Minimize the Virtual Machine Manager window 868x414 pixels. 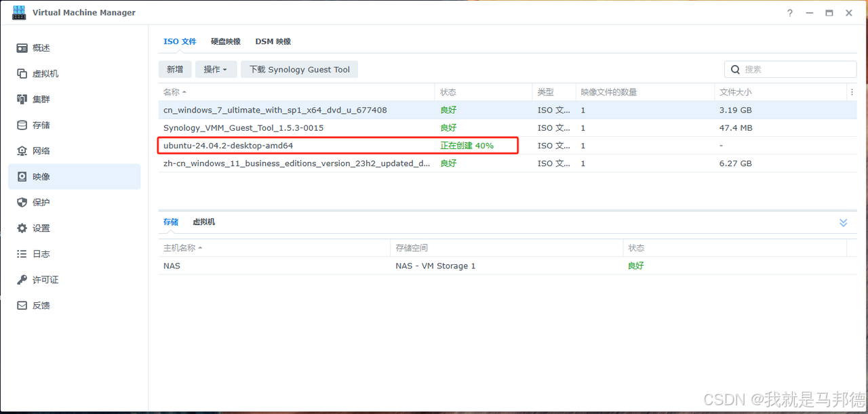(810, 13)
